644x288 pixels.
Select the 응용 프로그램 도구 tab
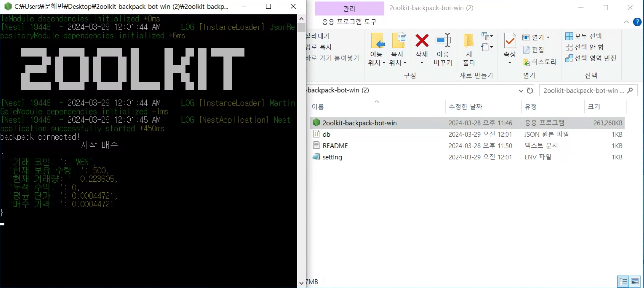pyautogui.click(x=349, y=22)
